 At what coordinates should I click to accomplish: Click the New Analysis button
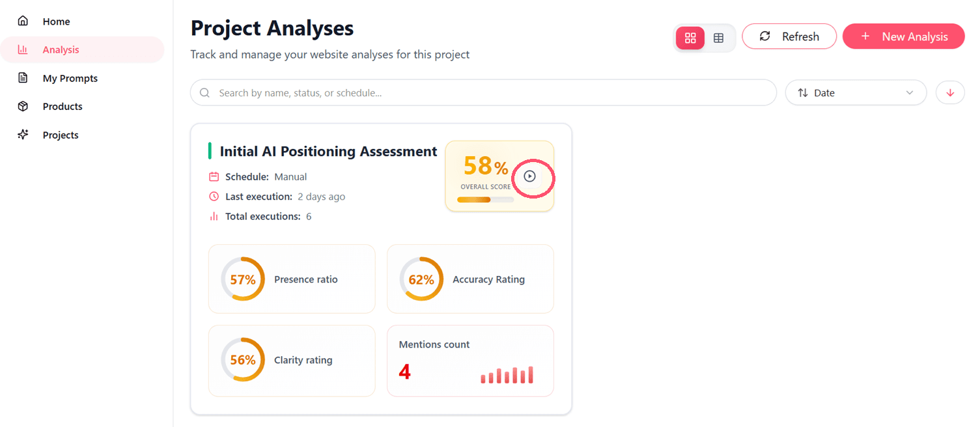[x=903, y=36]
